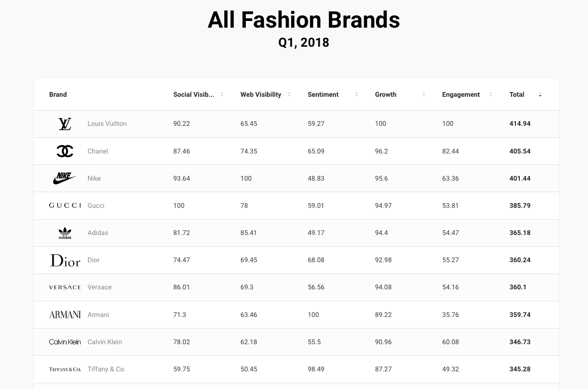Image resolution: width=588 pixels, height=389 pixels.
Task: Click the Brand column header
Action: click(58, 94)
